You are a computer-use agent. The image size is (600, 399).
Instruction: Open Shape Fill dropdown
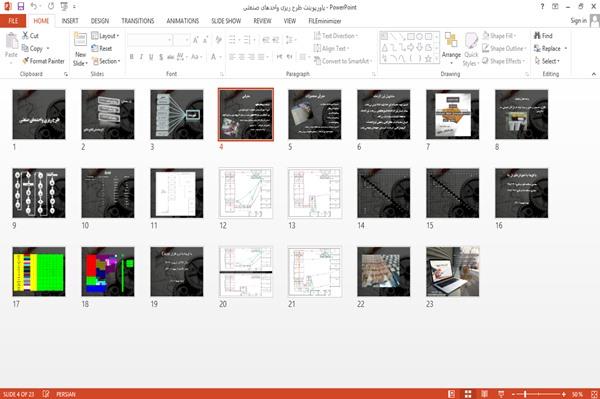(x=500, y=36)
